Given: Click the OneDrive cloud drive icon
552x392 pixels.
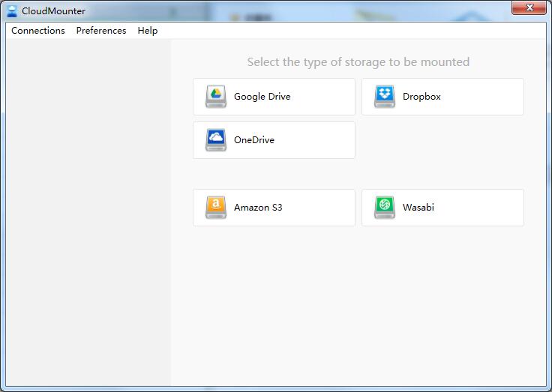Looking at the screenshot, I should [x=216, y=140].
